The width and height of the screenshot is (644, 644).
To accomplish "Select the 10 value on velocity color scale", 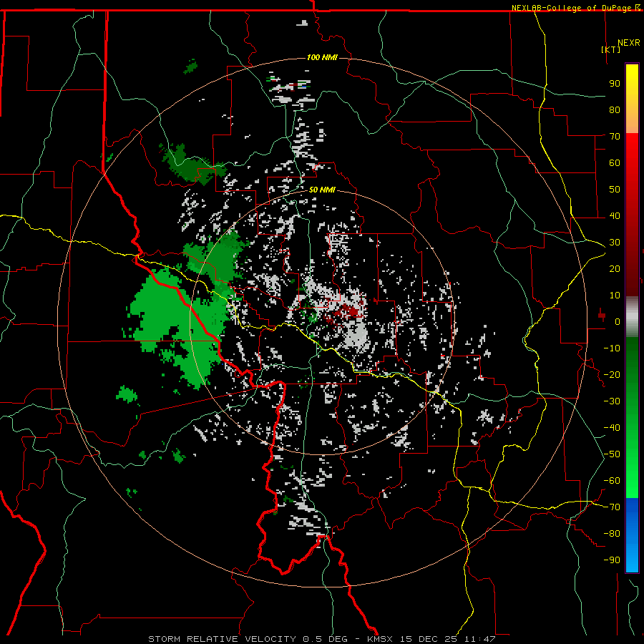I will pos(615,296).
